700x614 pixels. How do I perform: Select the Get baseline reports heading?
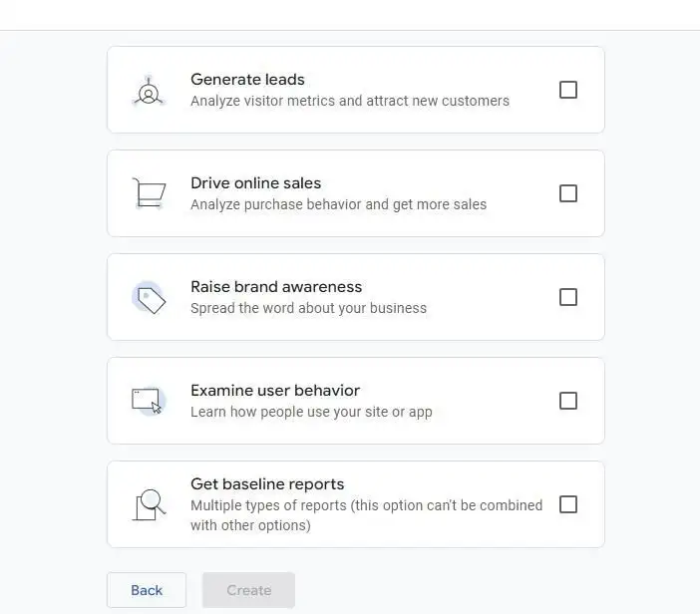coord(267,483)
